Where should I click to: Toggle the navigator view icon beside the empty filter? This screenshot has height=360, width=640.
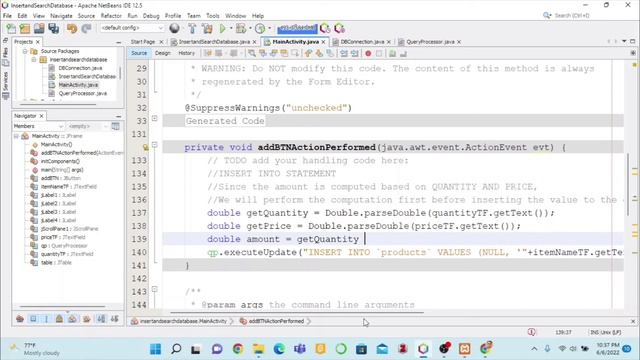point(116,126)
